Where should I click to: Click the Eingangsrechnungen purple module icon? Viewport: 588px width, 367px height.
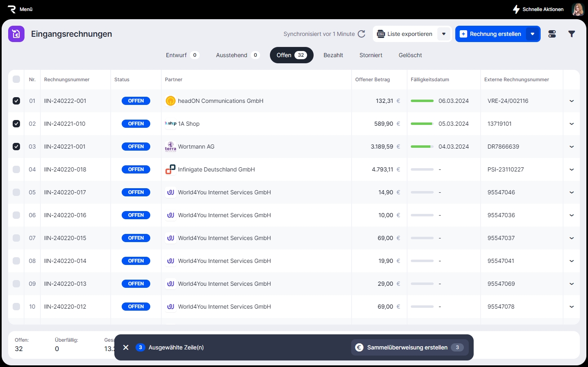click(x=16, y=34)
